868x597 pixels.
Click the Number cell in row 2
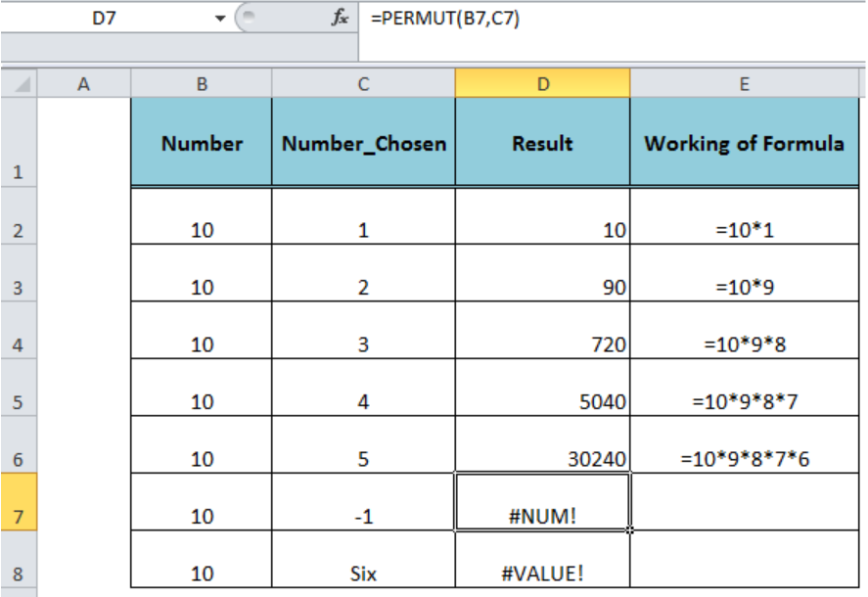point(202,216)
